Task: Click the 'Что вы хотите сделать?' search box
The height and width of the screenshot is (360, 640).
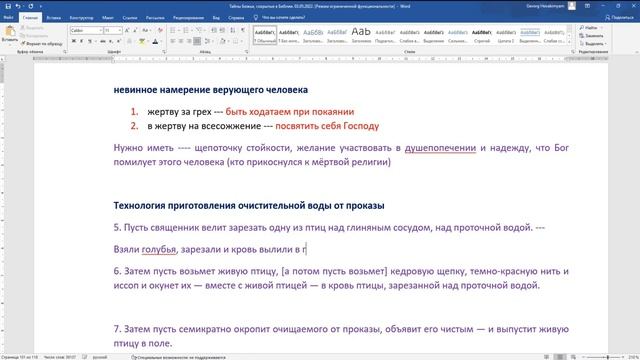Action: pyautogui.click(x=283, y=18)
